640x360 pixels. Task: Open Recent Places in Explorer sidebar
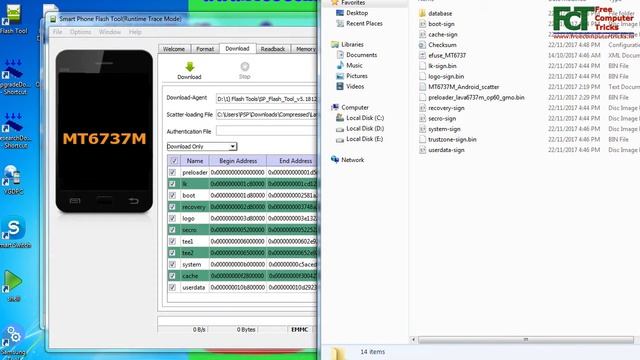click(364, 24)
